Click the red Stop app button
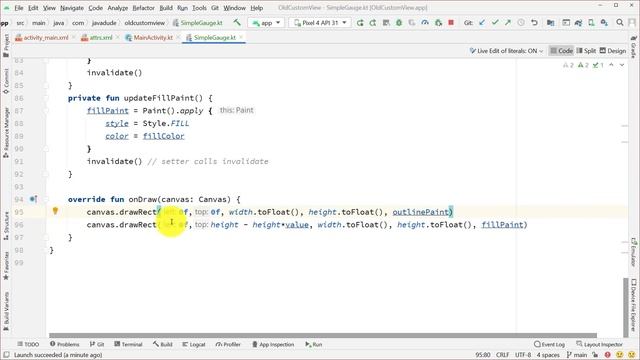 click(451, 23)
